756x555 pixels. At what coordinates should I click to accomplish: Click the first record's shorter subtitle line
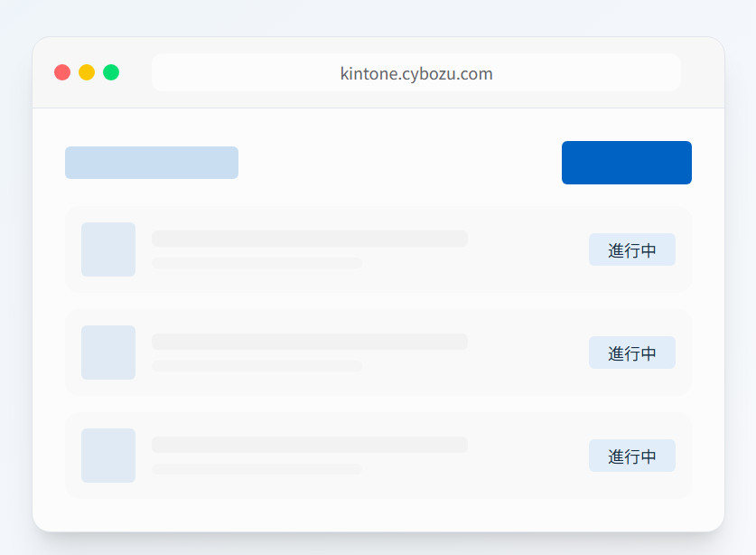257,263
